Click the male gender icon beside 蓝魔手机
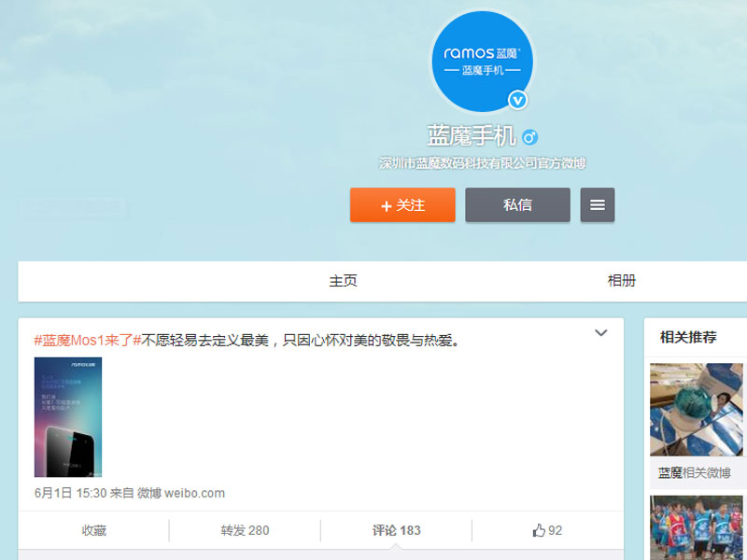747x560 pixels. point(530,137)
